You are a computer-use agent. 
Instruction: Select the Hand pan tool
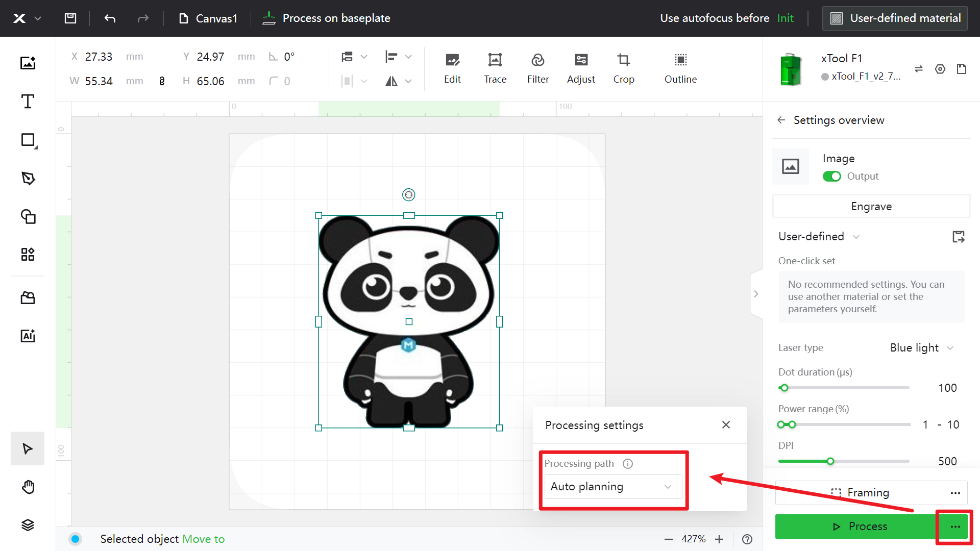click(x=28, y=487)
